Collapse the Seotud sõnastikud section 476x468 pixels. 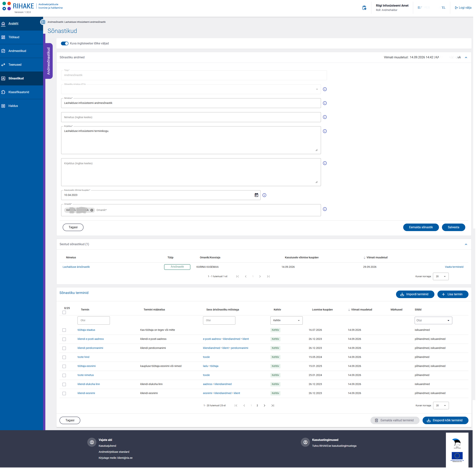point(466,245)
